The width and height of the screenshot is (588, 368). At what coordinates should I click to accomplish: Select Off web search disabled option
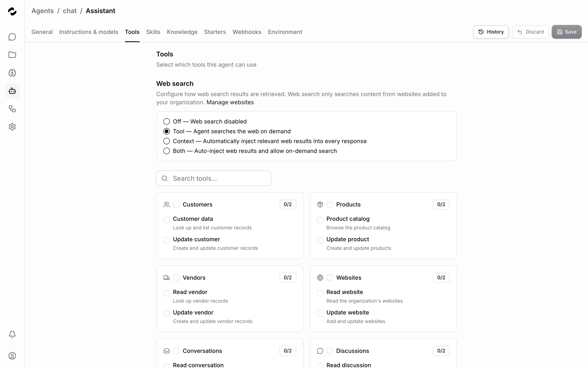tap(166, 121)
